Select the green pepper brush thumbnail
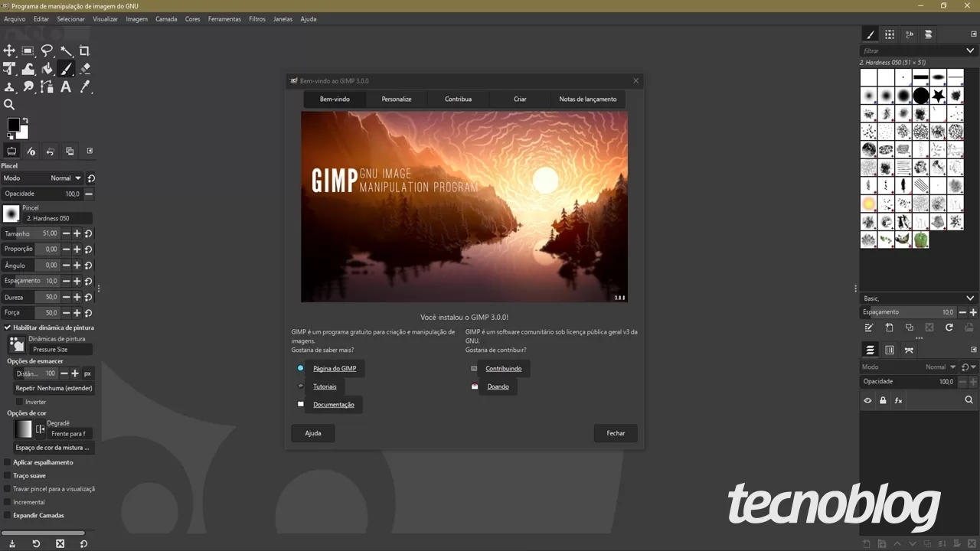This screenshot has height=551, width=980. 920,240
